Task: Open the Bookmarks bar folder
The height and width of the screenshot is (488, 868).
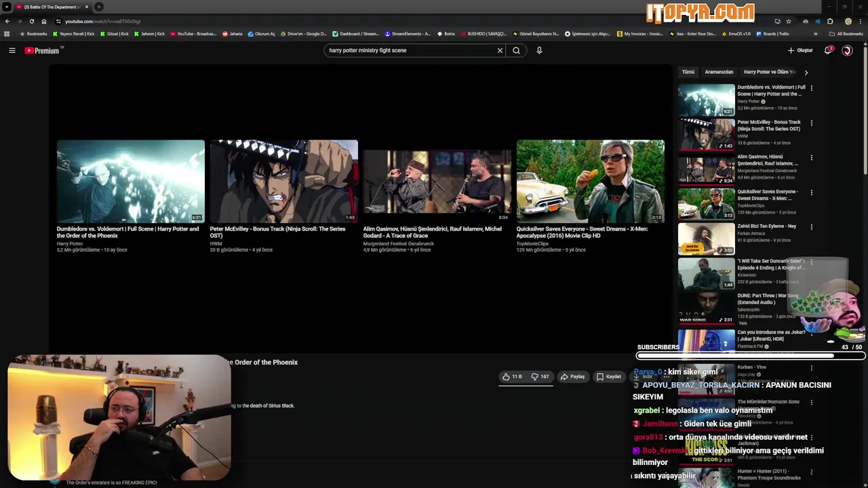Action: (33, 33)
